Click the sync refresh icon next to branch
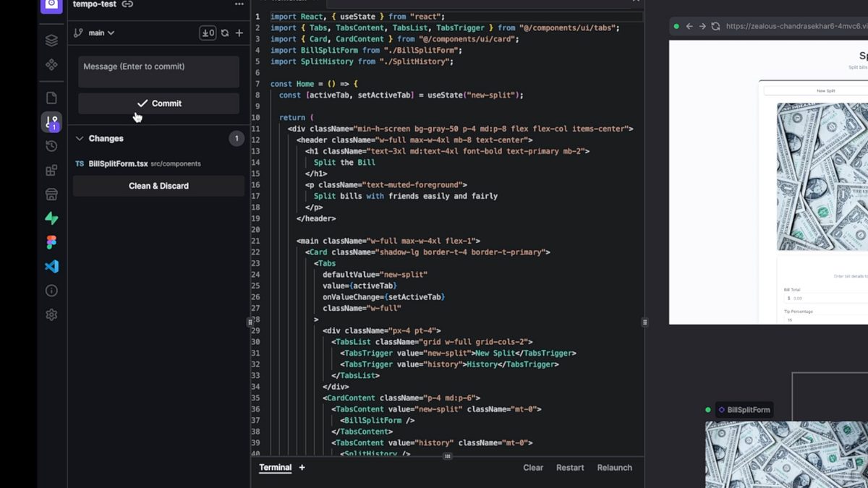Screen dimensions: 868x488 coord(225,33)
